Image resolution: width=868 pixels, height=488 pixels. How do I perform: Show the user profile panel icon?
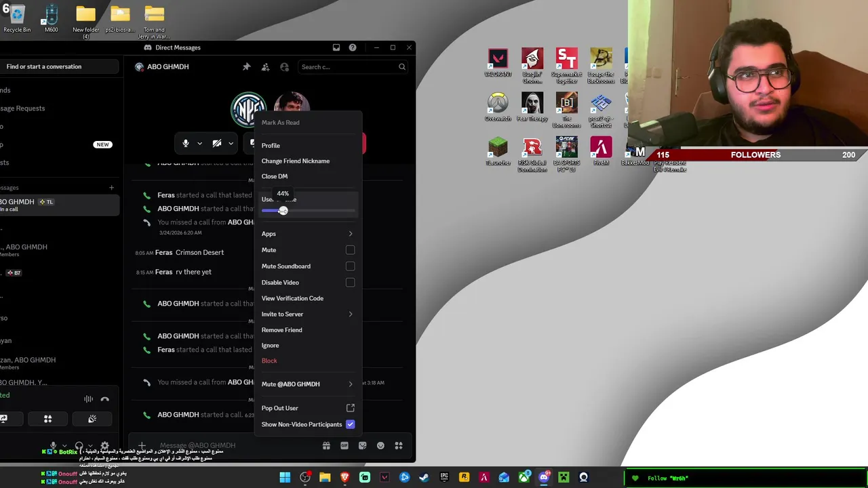[284, 67]
